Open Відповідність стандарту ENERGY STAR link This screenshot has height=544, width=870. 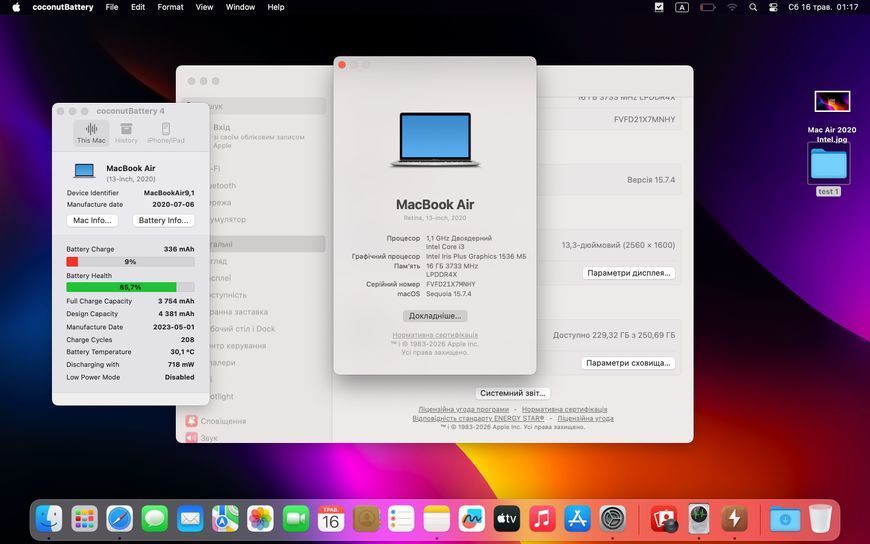[478, 419]
